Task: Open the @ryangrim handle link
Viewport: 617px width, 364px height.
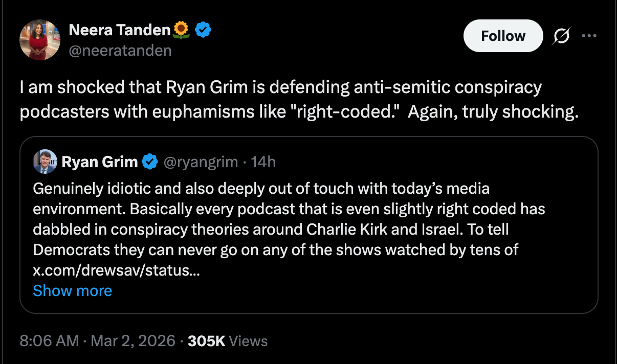Action: pos(201,162)
